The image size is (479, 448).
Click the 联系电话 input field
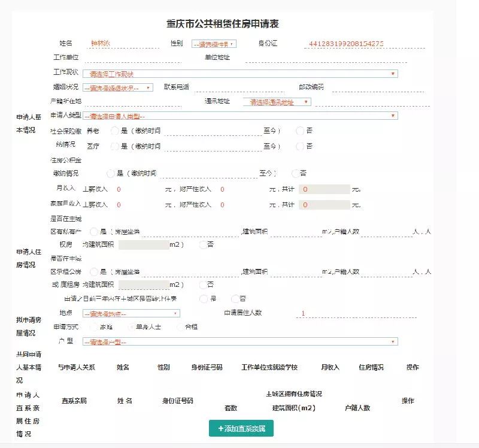tap(239, 87)
